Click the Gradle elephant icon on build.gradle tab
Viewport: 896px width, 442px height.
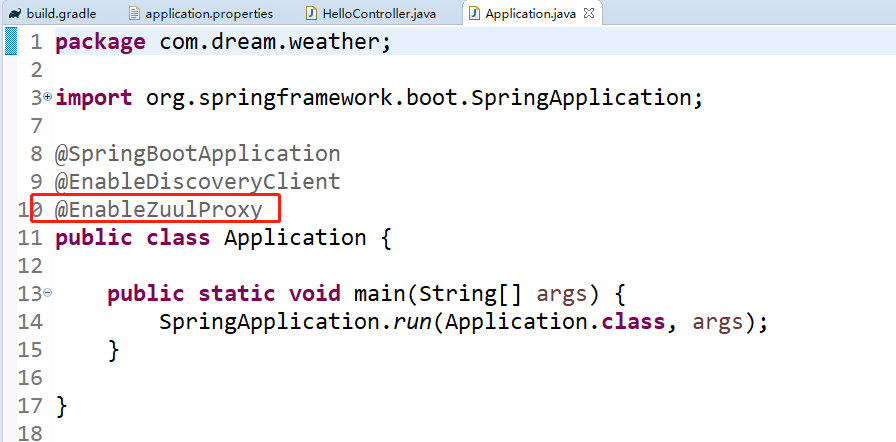pos(15,13)
